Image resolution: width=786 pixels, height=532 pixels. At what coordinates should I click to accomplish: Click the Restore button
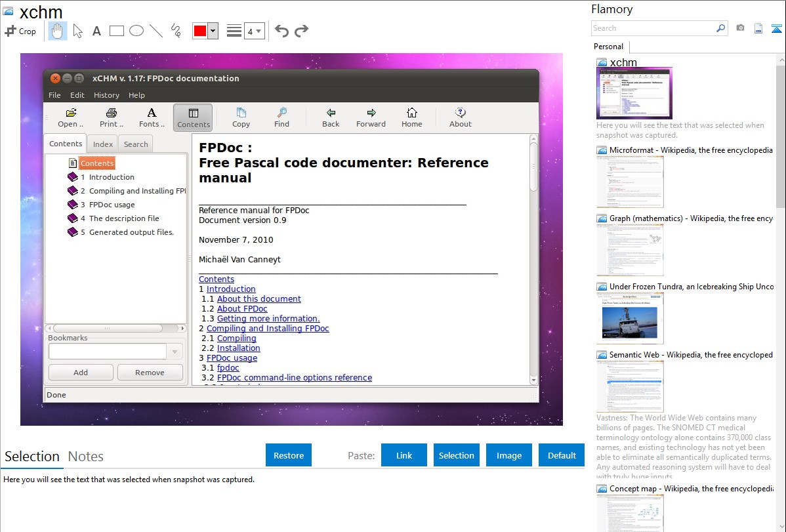pos(289,455)
